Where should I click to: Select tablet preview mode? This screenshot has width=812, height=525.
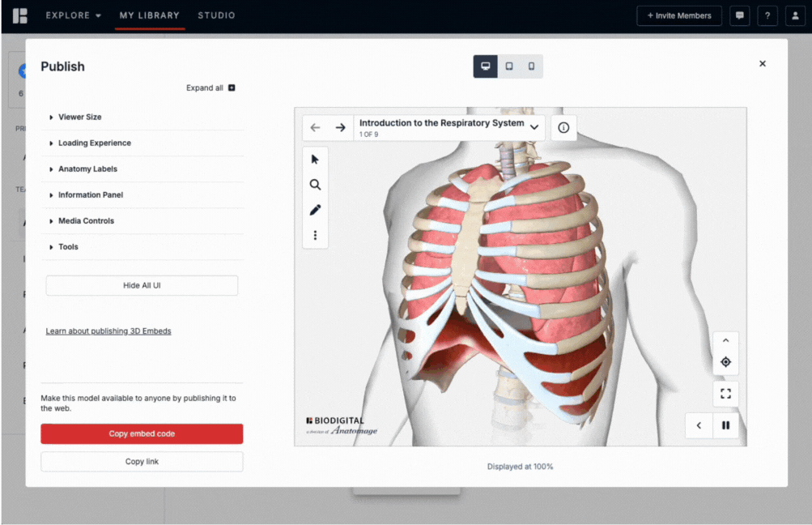(x=509, y=66)
